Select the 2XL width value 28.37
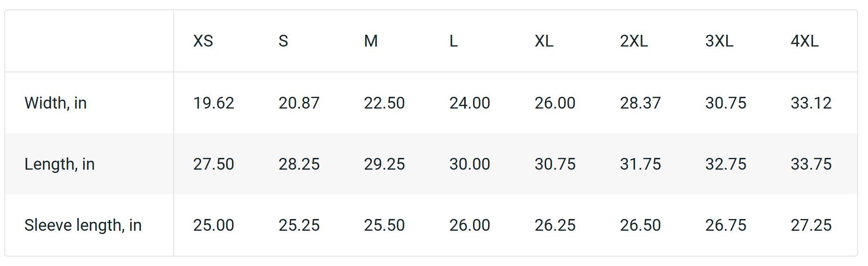868x266 pixels. coord(640,103)
